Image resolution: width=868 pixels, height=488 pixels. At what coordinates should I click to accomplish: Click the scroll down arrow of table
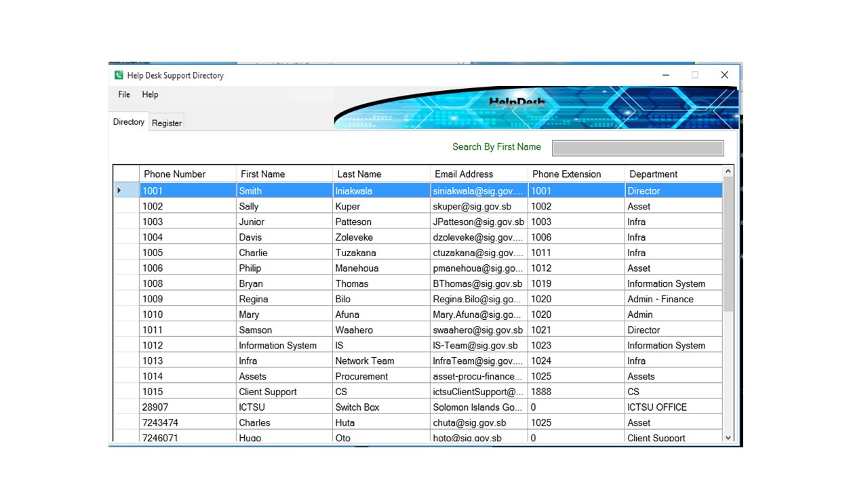(728, 438)
